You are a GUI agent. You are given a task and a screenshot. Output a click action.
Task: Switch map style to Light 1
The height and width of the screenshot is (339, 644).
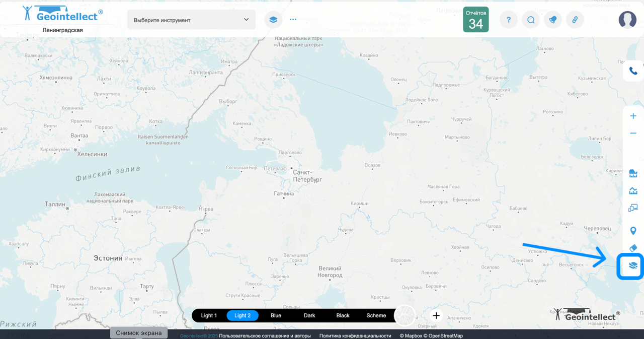click(209, 315)
